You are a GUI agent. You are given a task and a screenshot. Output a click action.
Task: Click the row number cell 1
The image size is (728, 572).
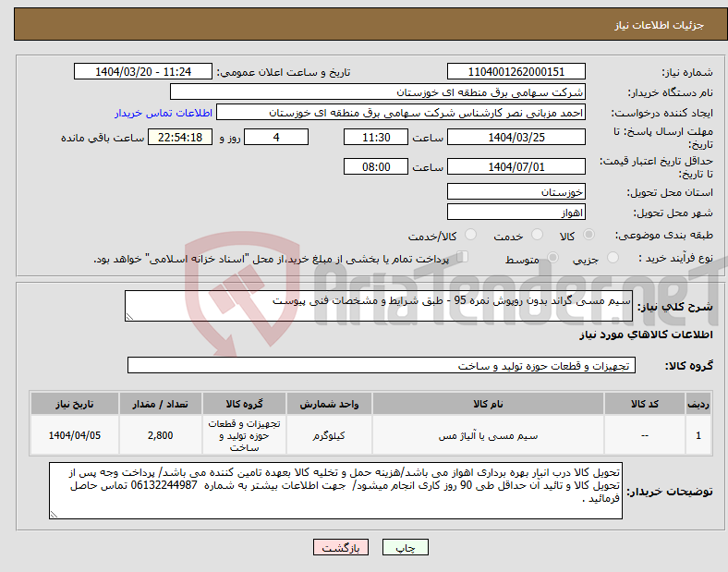click(x=698, y=435)
